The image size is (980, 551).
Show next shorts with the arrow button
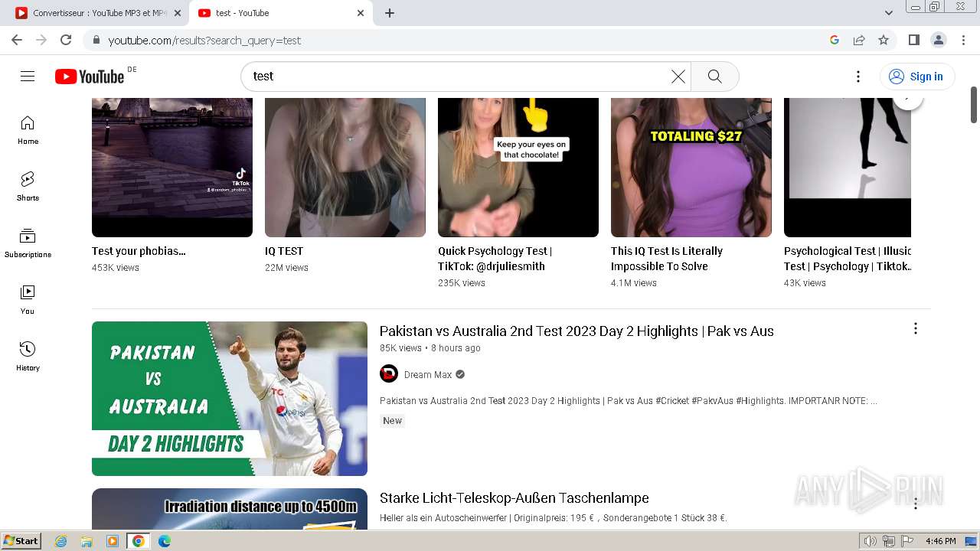pos(908,99)
